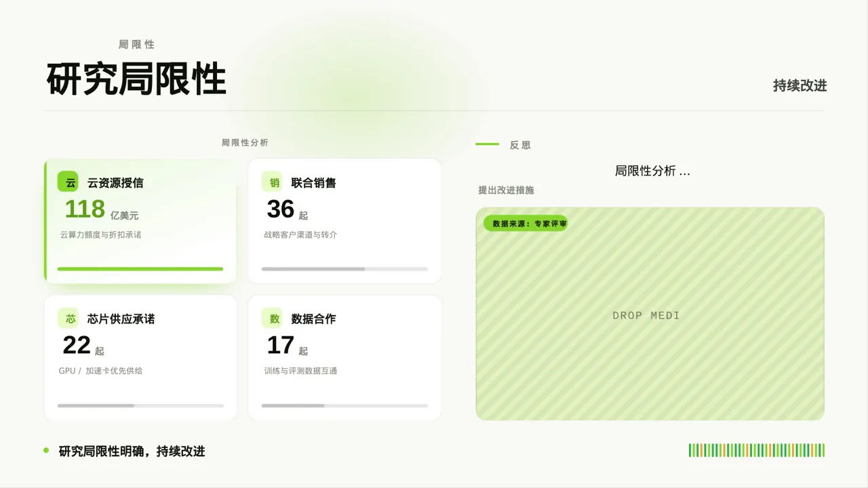
Task: Click the 数 icon on data cooperation card
Action: (x=272, y=319)
